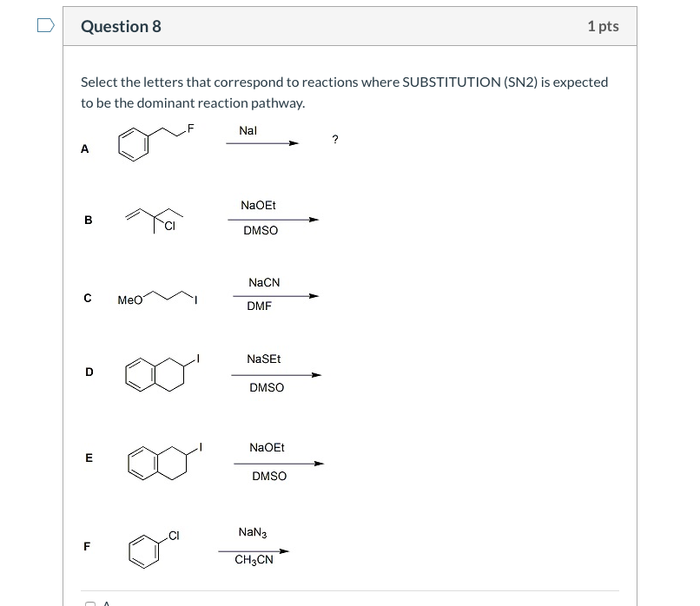Select the MeO ether structure in reaction C
Viewport: 700px width, 606px height.
click(x=156, y=296)
